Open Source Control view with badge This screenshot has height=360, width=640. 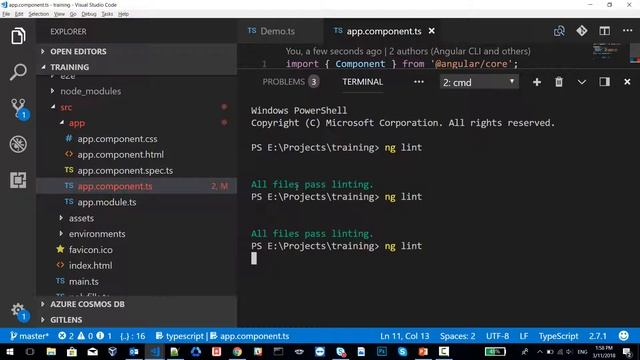click(19, 109)
